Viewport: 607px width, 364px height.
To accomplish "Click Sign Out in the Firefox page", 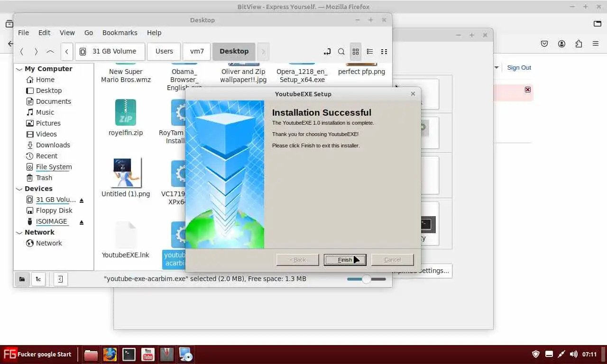I will tap(519, 68).
